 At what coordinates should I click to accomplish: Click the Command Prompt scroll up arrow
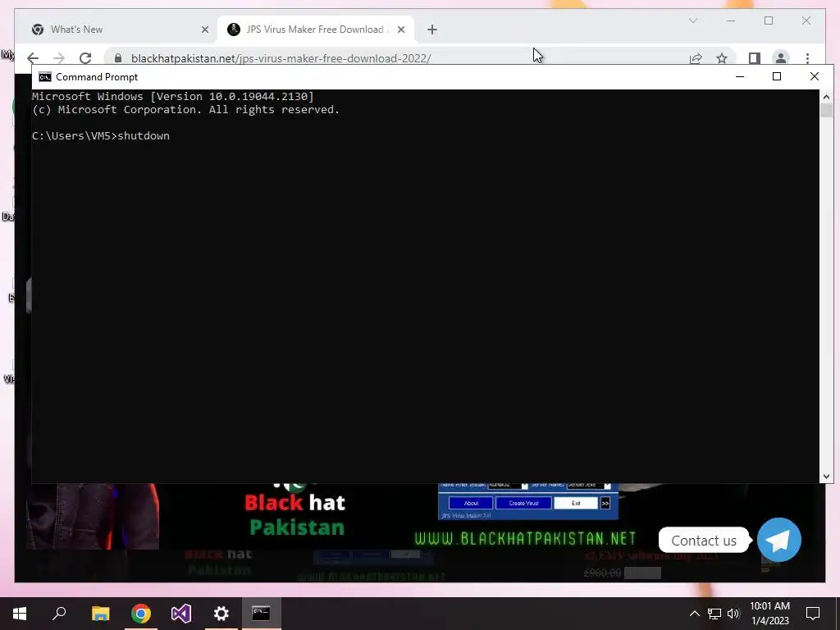click(826, 97)
